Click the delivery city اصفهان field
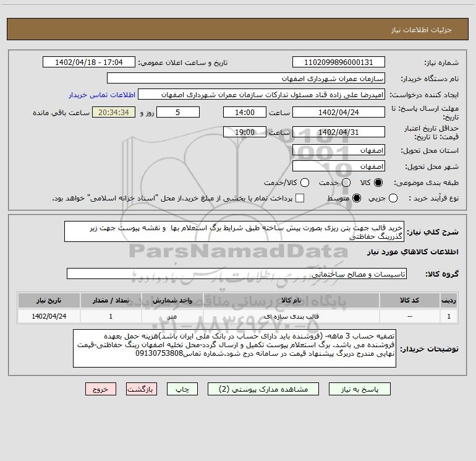Image resolution: width=476 pixels, height=461 pixels. point(339,166)
